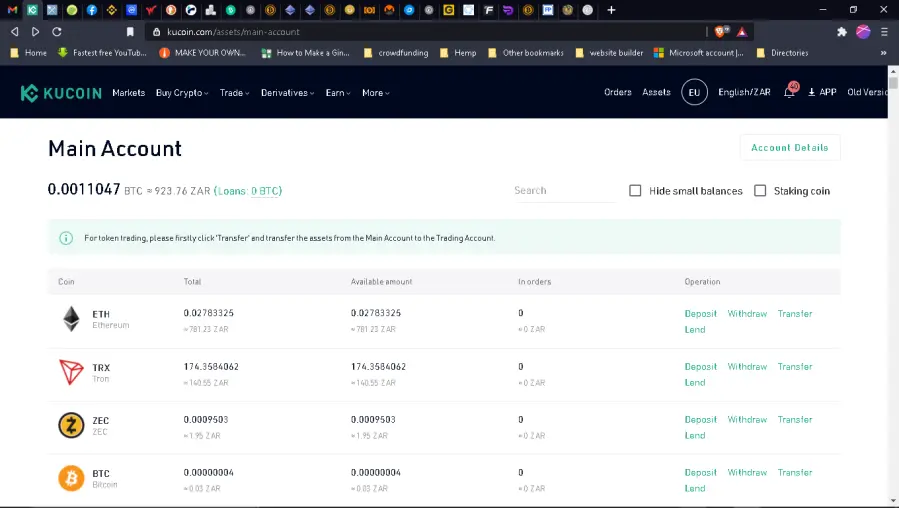Screen dimensions: 899x508
Task: Click the bookmark page icon
Action: pos(130,32)
